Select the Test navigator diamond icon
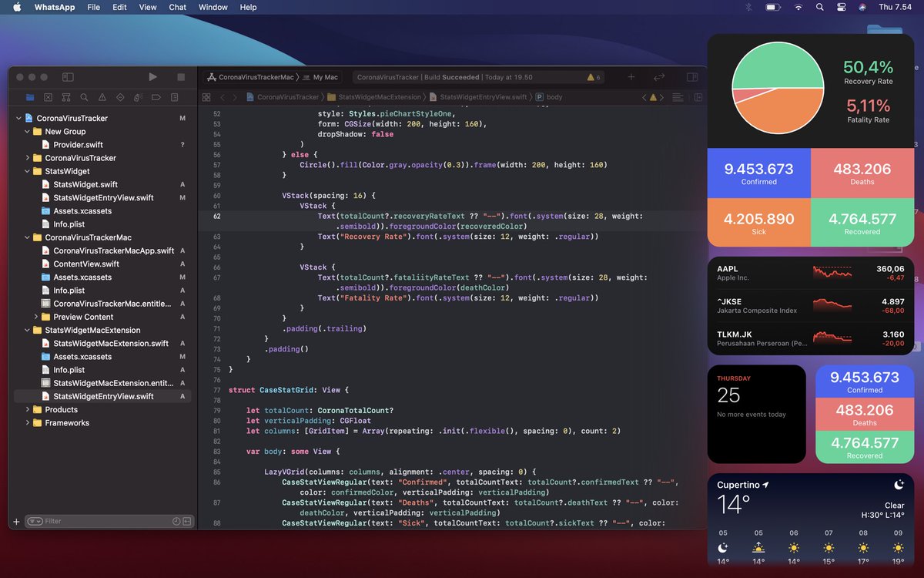The image size is (924, 578). pos(121,96)
